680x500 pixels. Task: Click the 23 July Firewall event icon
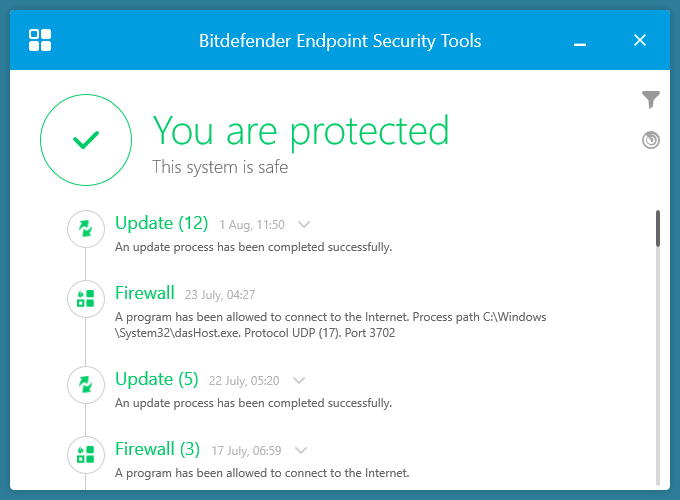pos(86,298)
